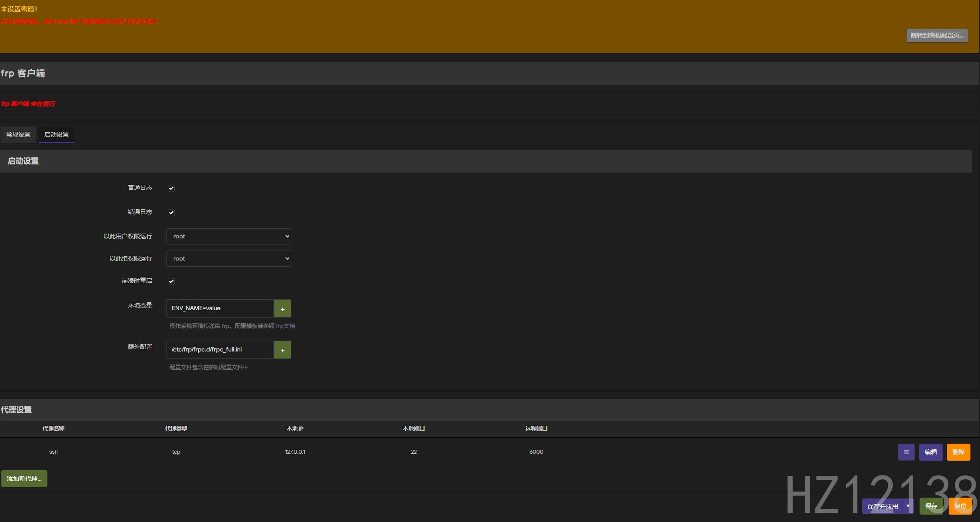The width and height of the screenshot is (980, 522).
Task: Click the local port 22 cell
Action: tap(413, 452)
